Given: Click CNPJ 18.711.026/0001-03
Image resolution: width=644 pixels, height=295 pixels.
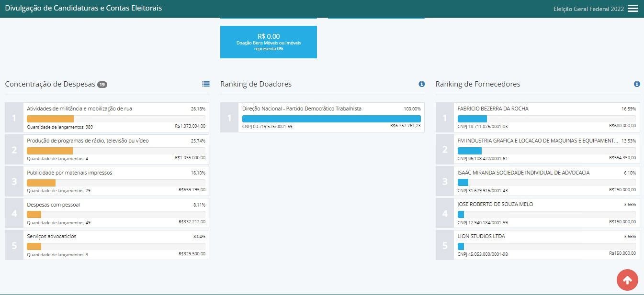Looking at the screenshot, I should pyautogui.click(x=483, y=127).
